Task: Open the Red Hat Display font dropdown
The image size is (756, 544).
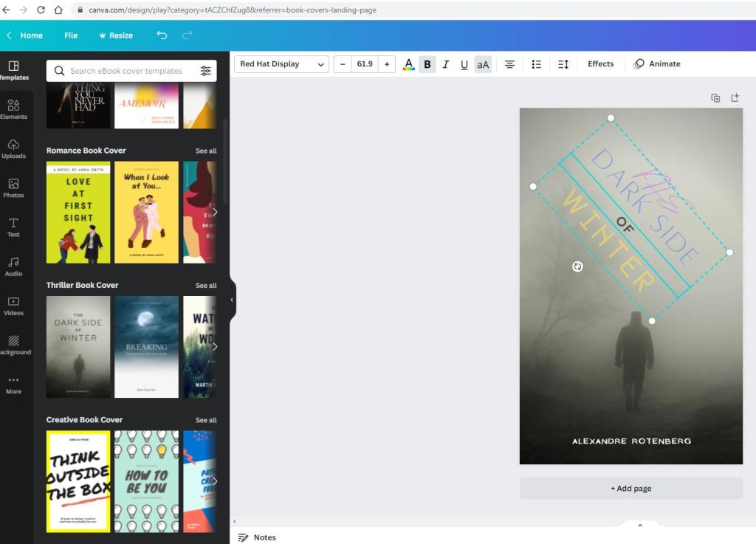Action: pyautogui.click(x=281, y=64)
